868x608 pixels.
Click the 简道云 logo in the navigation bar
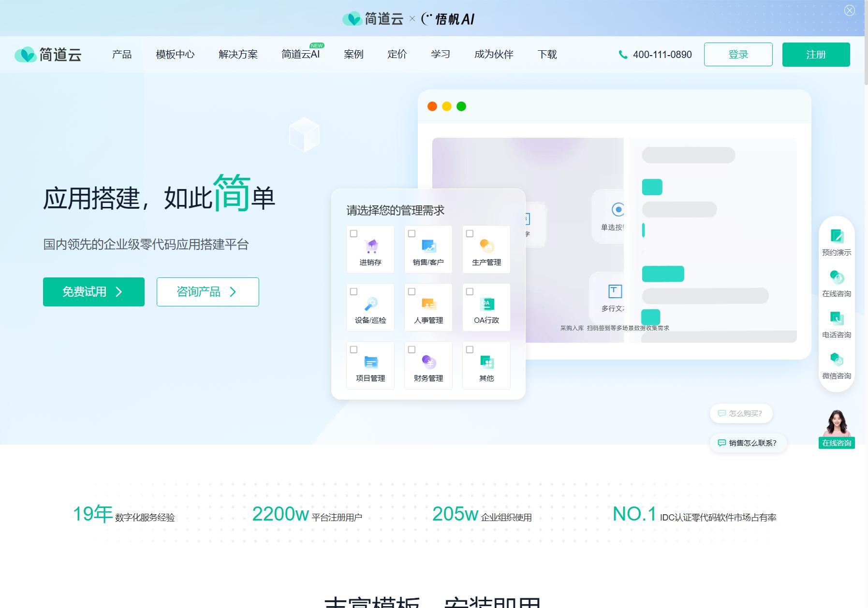click(48, 55)
